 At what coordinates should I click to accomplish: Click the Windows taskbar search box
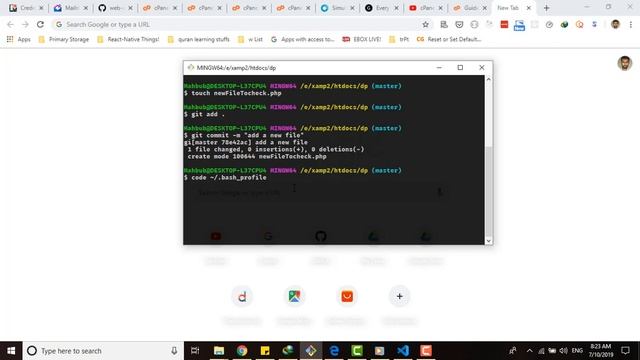point(103,351)
